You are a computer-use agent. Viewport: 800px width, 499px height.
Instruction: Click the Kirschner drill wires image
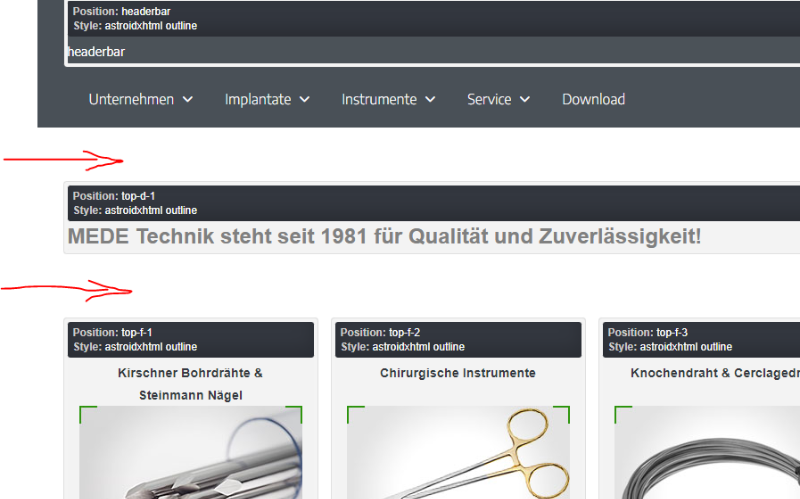[x=190, y=453]
